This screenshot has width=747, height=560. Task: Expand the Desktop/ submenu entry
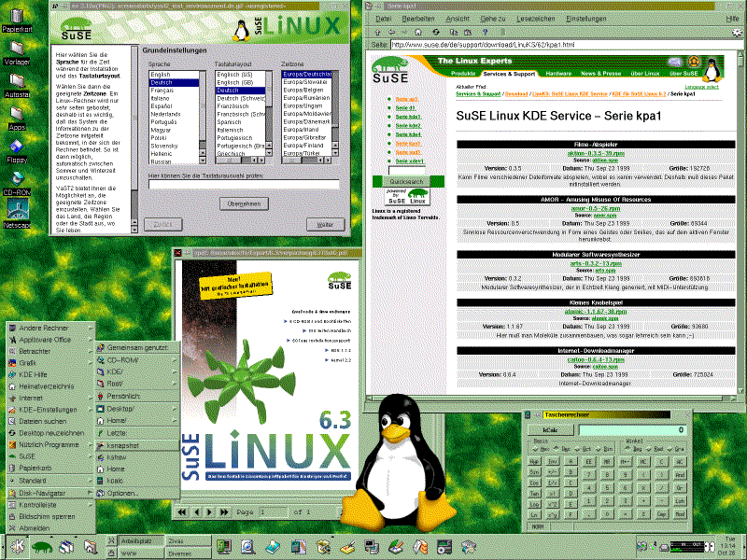click(137, 409)
